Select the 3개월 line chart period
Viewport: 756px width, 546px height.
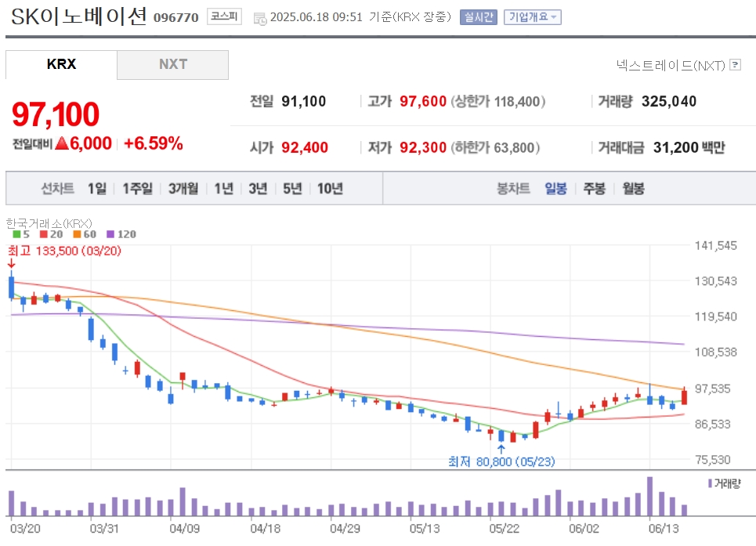point(183,189)
